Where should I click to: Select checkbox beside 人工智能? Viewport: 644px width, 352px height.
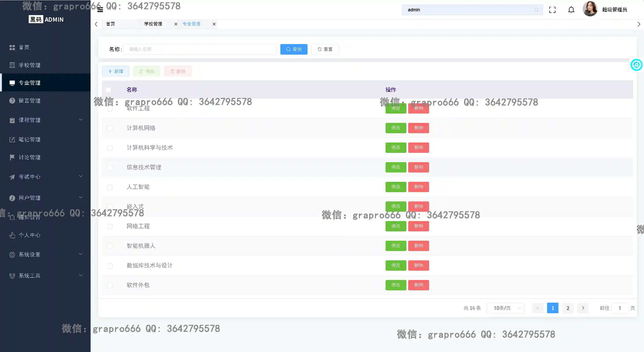[110, 187]
